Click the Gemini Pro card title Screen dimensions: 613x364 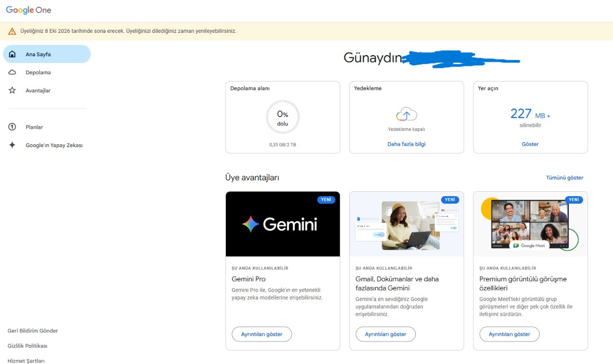click(x=248, y=279)
